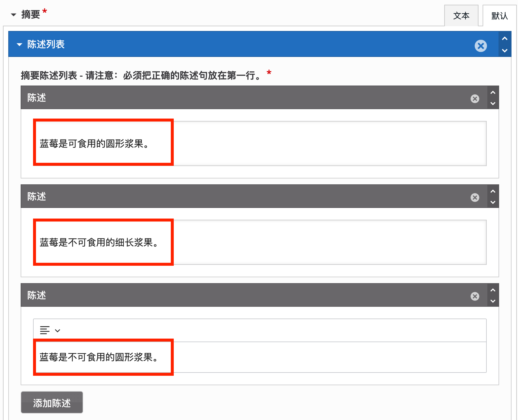Image resolution: width=518 pixels, height=420 pixels.
Task: Delete the third 陈述 item
Action: (475, 296)
